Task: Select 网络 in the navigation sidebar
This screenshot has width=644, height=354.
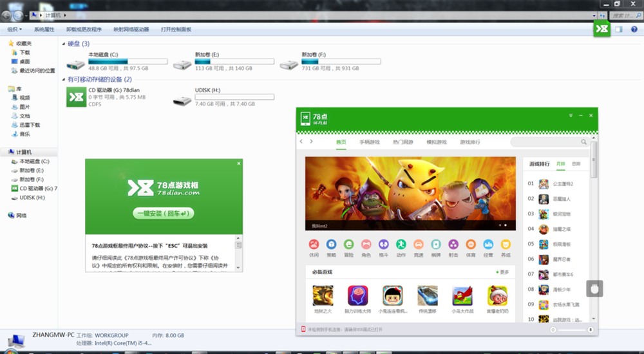Action: pos(17,216)
